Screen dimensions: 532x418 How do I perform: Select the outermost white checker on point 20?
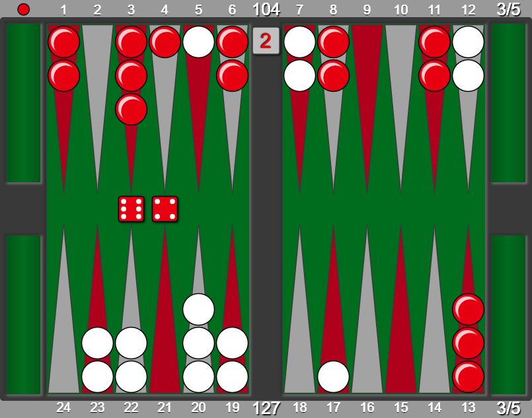pyautogui.click(x=198, y=376)
